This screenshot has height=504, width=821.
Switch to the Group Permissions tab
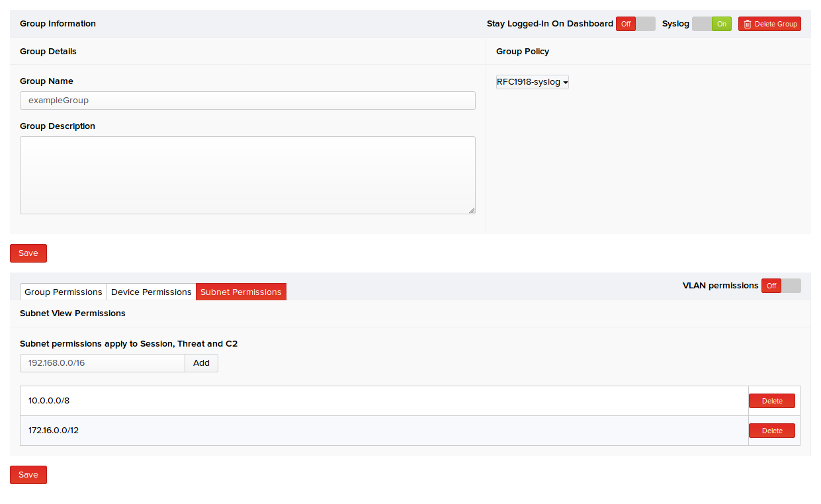pos(64,292)
